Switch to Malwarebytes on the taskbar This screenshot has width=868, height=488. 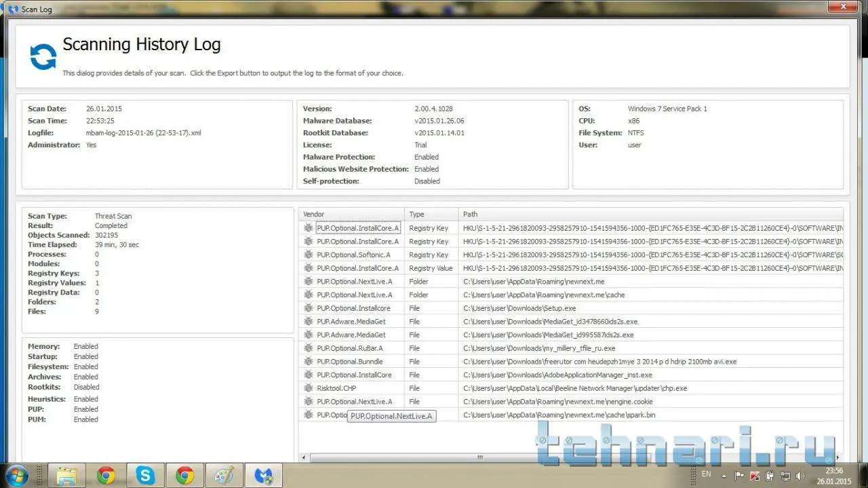(263, 475)
